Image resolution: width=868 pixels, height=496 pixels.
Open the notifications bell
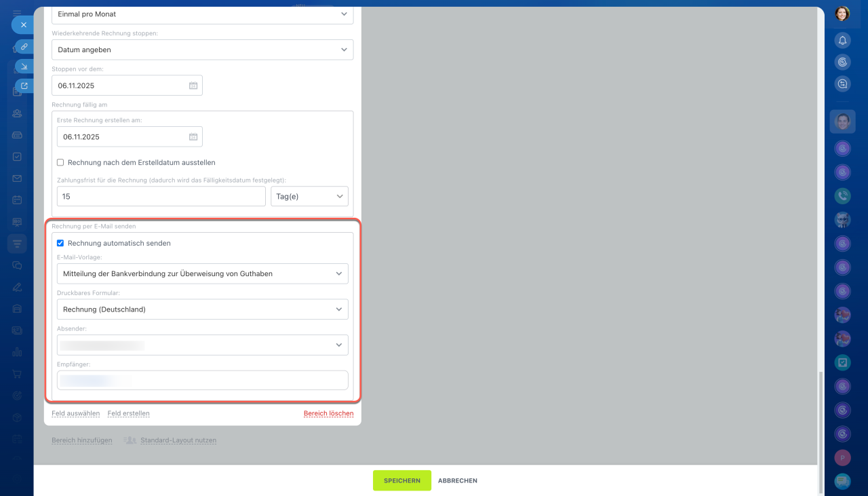[842, 41]
